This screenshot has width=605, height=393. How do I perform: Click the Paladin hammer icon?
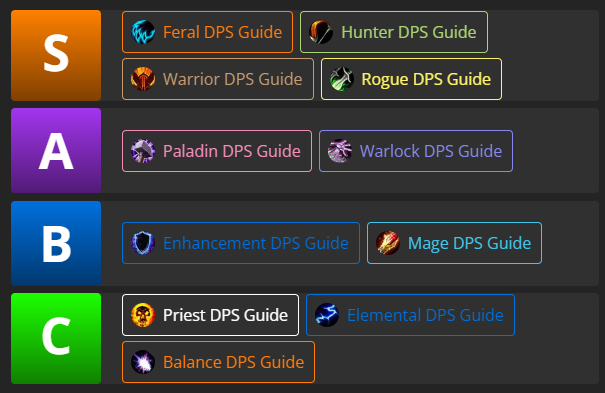(x=143, y=151)
